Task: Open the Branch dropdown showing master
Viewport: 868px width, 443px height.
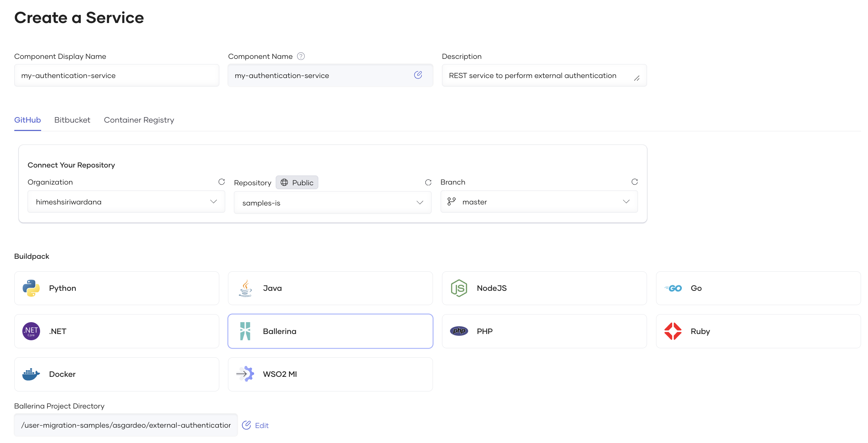Action: 539,202
